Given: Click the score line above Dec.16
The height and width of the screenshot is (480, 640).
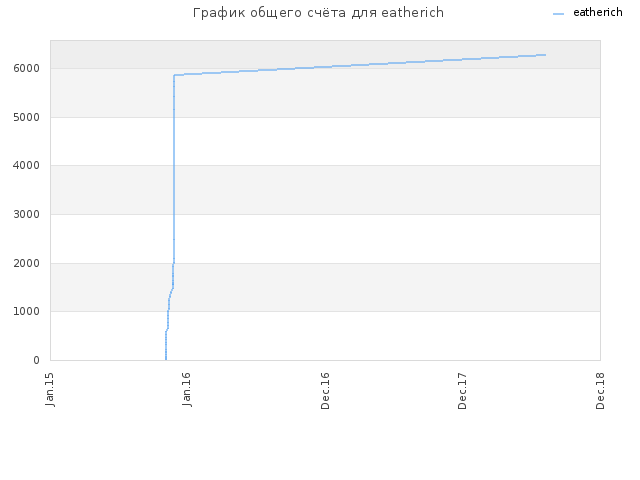Looking at the screenshot, I should pos(325,67).
